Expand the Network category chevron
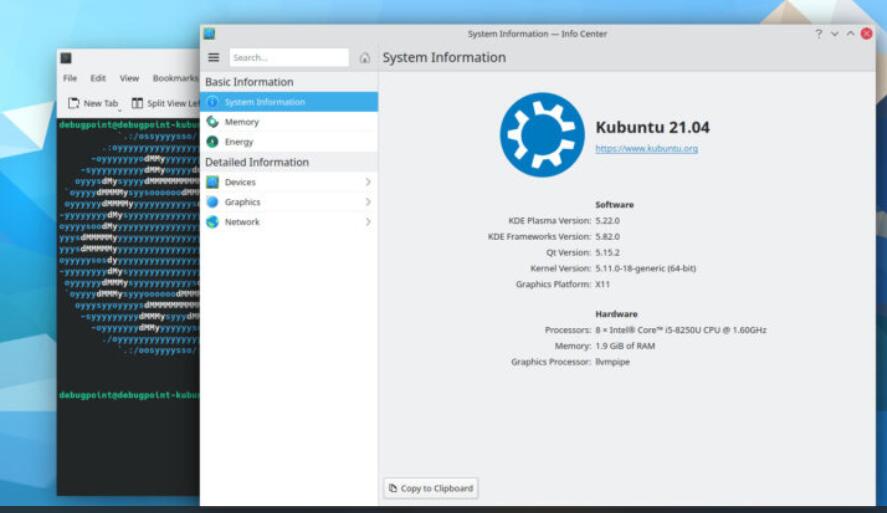 pyautogui.click(x=368, y=222)
